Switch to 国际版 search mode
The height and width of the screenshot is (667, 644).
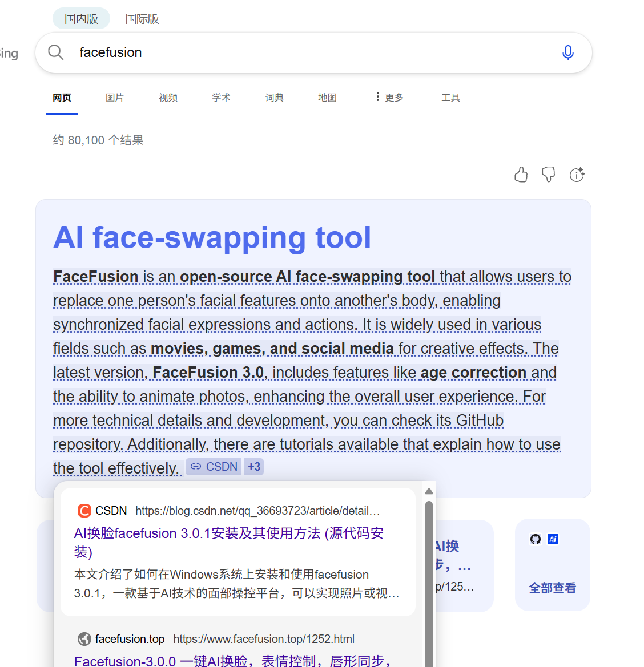pyautogui.click(x=142, y=19)
